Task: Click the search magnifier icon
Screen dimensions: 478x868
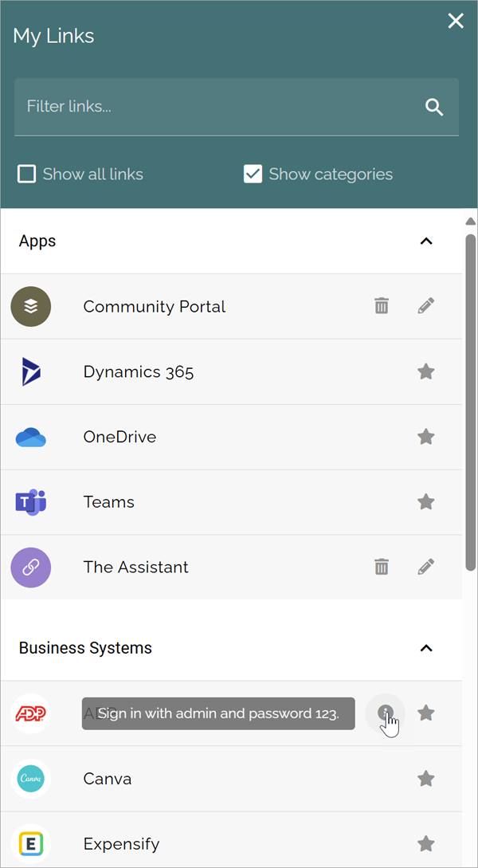Action: 434,107
